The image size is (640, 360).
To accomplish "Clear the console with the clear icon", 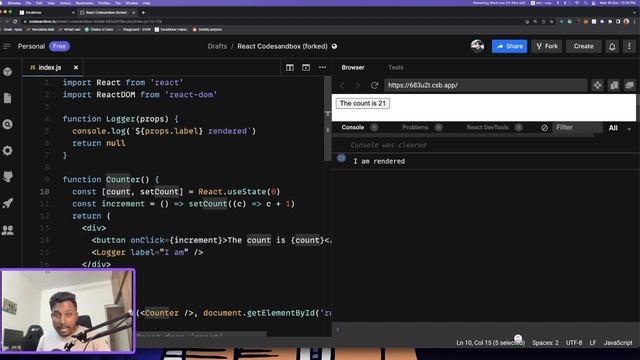I will [x=544, y=128].
